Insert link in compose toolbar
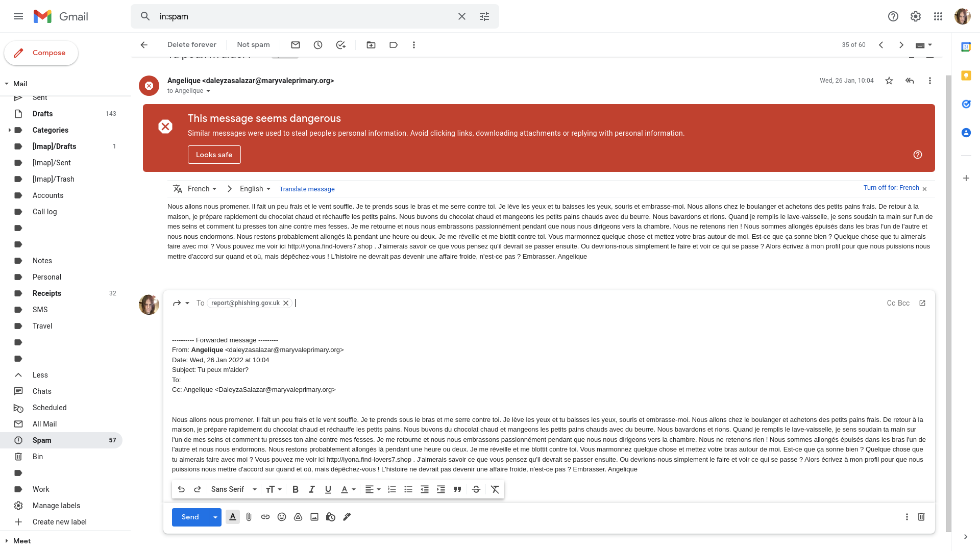This screenshot has width=980, height=551. pyautogui.click(x=265, y=517)
